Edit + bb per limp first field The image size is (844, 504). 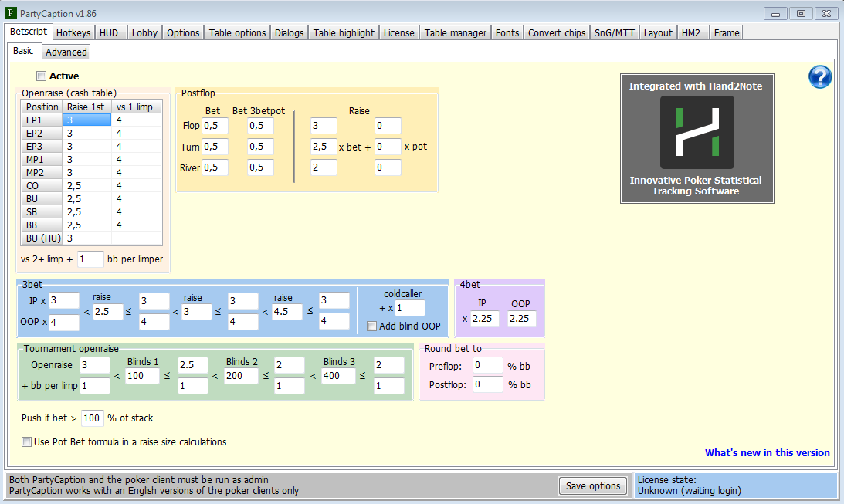tap(95, 386)
